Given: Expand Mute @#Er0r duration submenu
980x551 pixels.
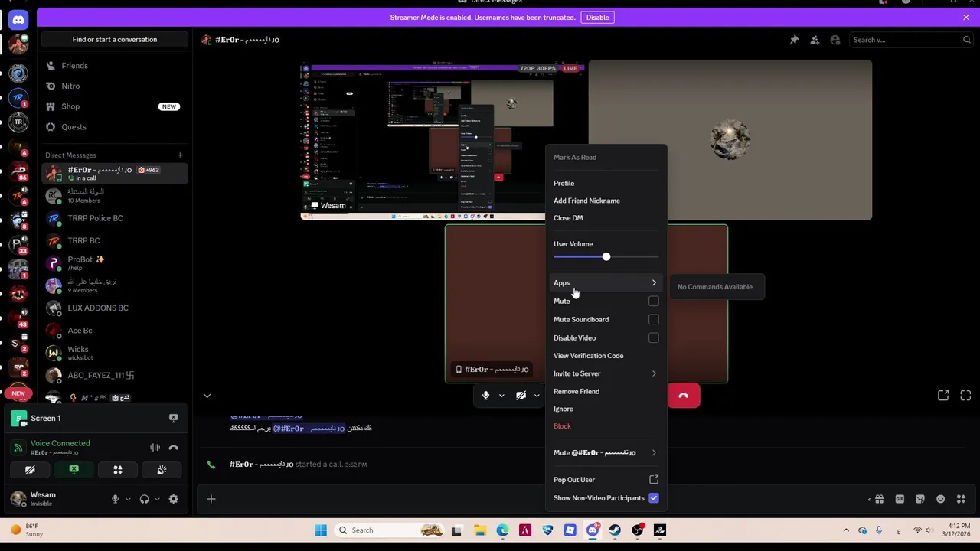Looking at the screenshot, I should [606, 453].
